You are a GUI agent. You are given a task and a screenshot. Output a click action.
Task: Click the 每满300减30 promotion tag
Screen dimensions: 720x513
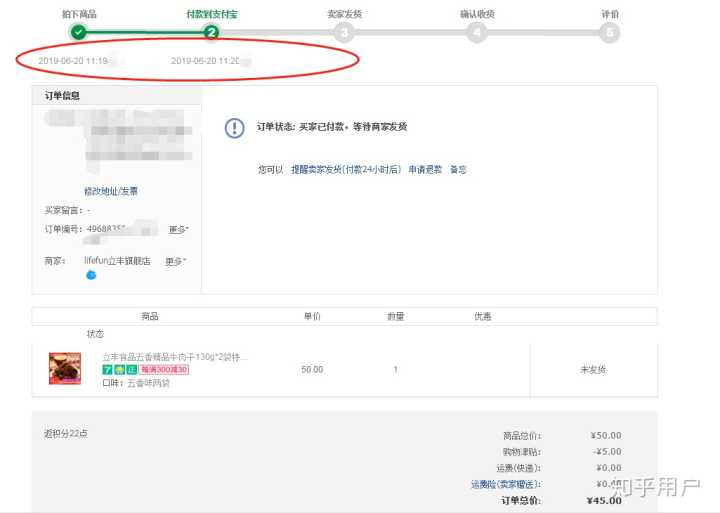tap(164, 369)
